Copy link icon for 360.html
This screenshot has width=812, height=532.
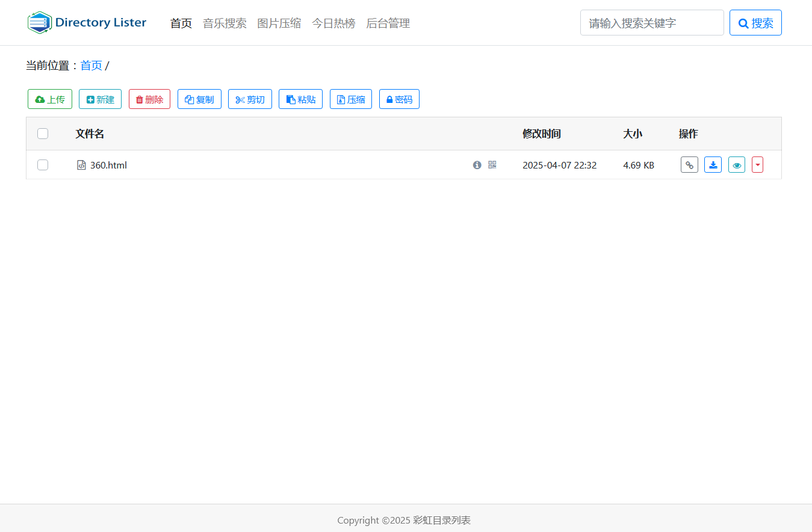tap(689, 165)
